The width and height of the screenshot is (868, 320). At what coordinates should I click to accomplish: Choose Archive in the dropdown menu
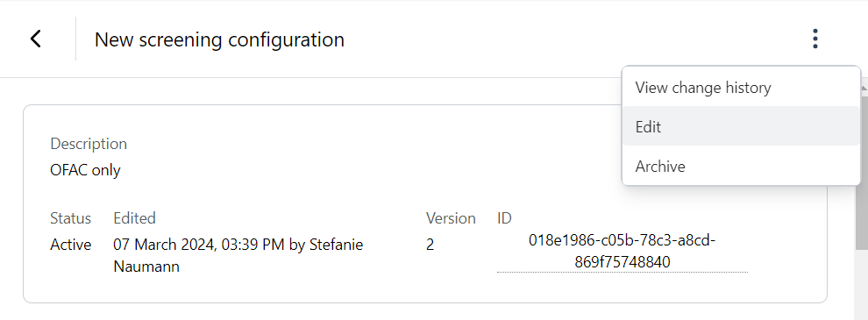(x=741, y=166)
